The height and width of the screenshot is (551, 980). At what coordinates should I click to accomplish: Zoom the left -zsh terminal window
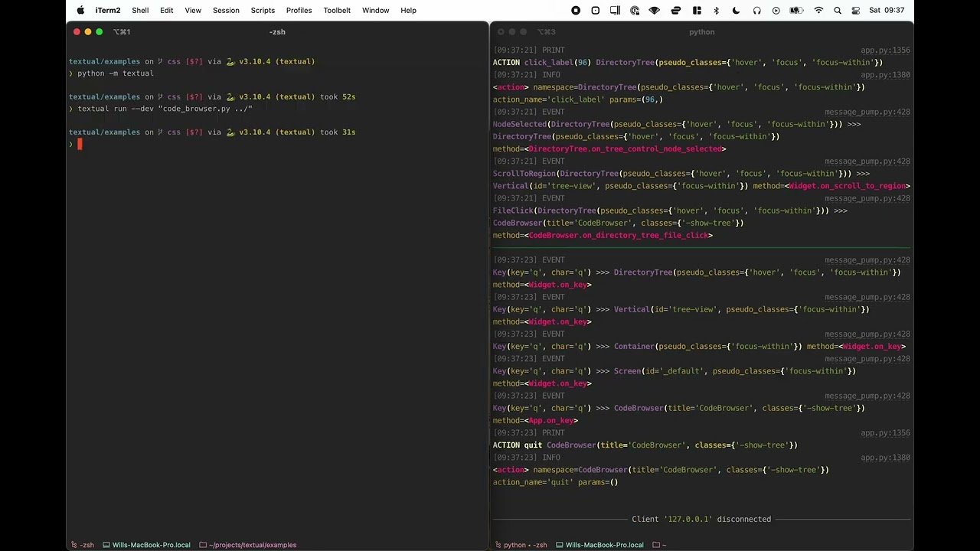(x=100, y=31)
